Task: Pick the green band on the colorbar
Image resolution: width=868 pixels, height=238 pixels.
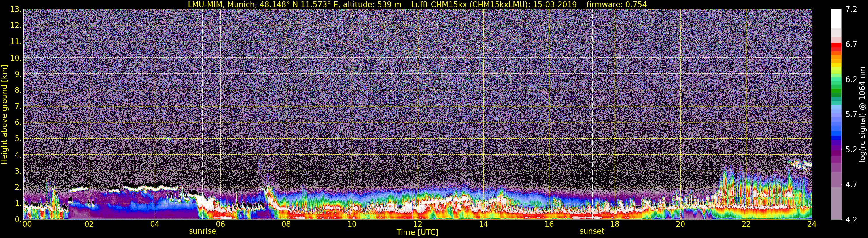Action: coord(836,91)
